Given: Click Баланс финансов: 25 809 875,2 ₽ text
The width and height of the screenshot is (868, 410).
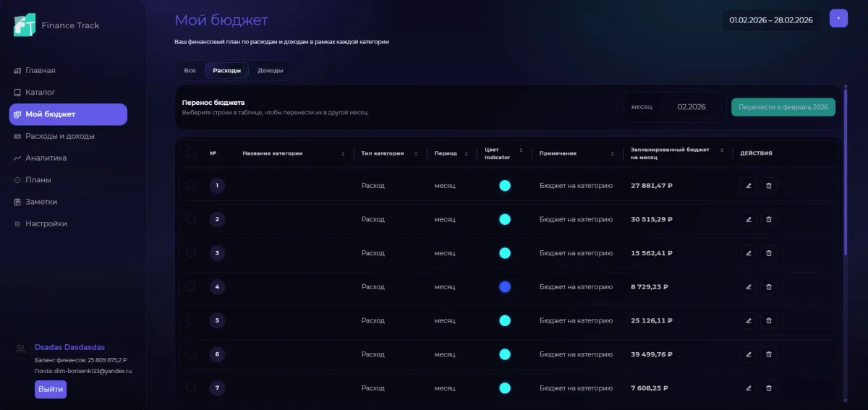Looking at the screenshot, I should click(x=81, y=359).
